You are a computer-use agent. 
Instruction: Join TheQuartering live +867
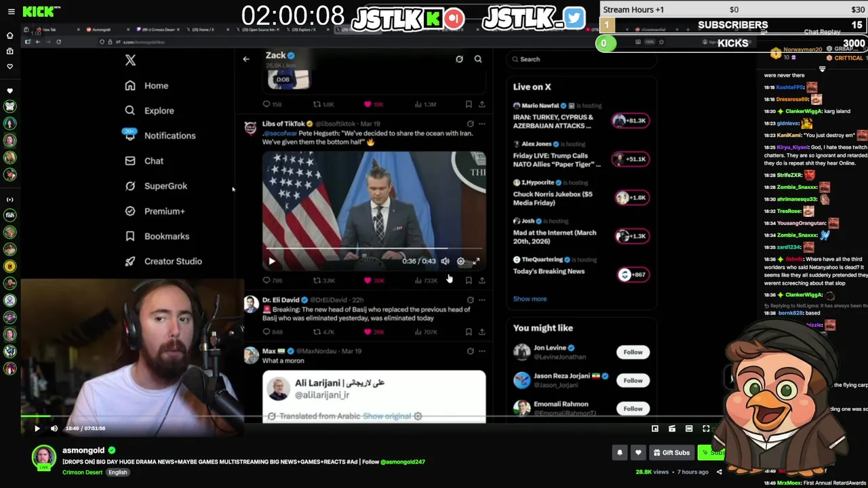[x=633, y=274]
